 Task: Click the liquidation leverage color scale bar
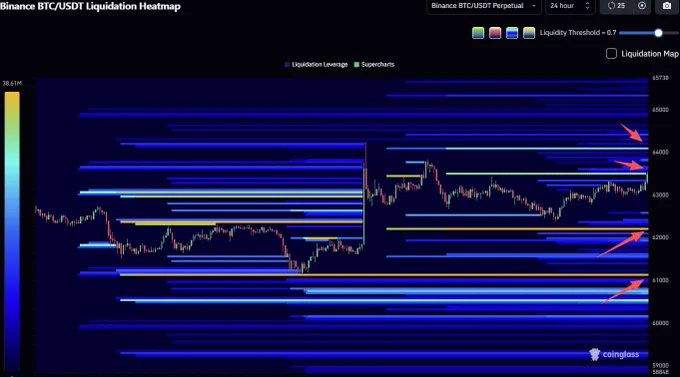tap(12, 232)
